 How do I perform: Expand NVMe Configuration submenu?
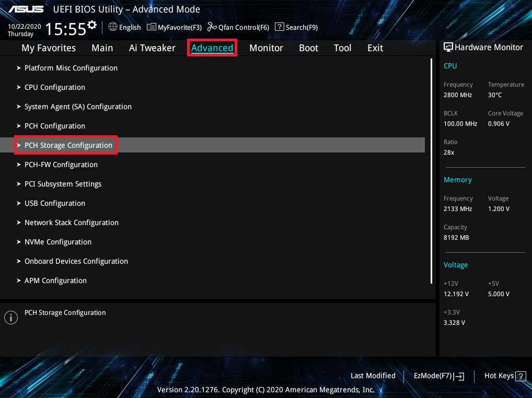57,242
